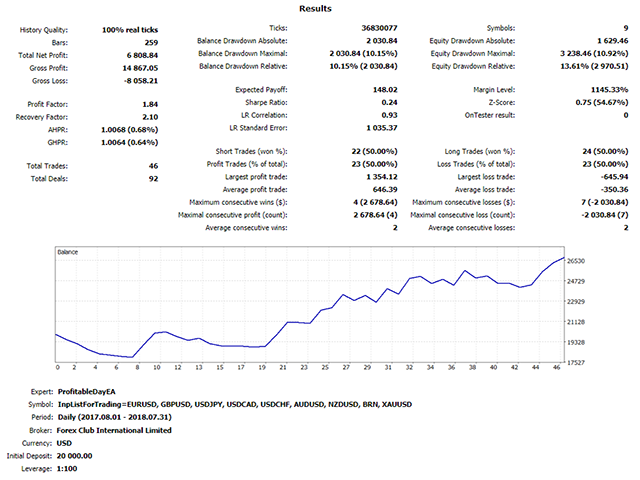The width and height of the screenshot is (640, 480).
Task: Select the Expert name ProfitableDayEA
Action: coord(87,391)
